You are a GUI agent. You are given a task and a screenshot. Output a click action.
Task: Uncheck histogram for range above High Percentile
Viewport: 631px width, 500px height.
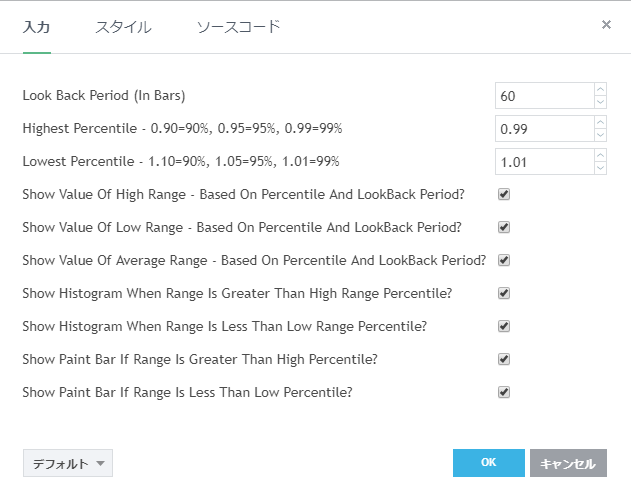click(x=504, y=293)
